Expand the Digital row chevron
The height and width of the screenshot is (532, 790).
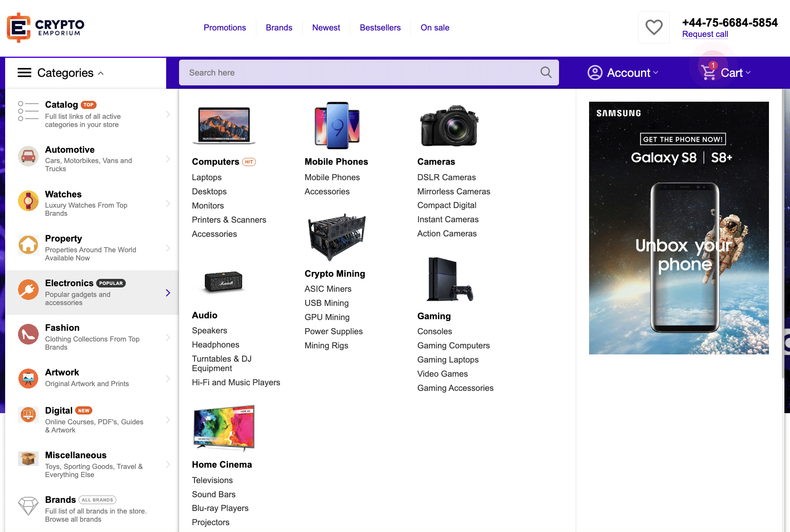click(x=168, y=420)
